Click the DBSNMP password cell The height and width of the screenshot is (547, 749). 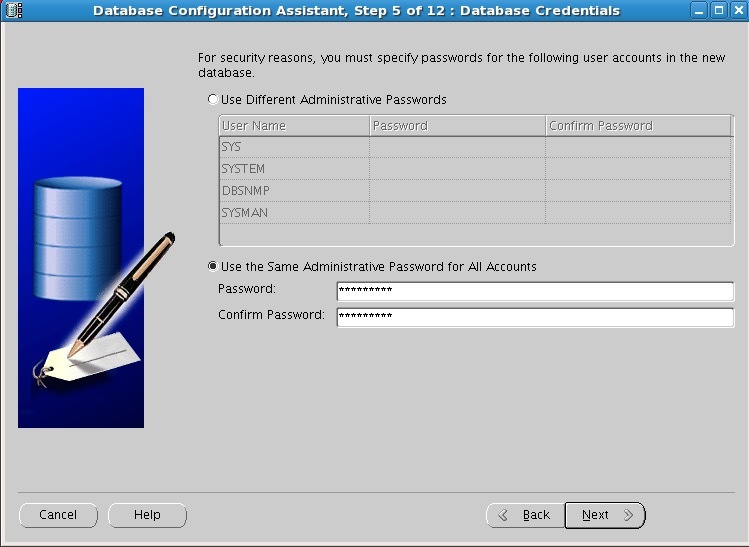pos(458,191)
